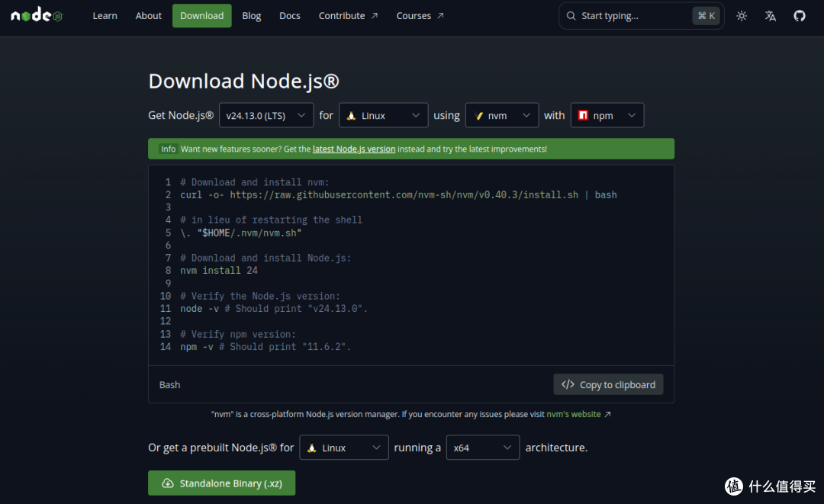
Task: Click the cloud download icon on Standalone Binary
Action: tap(168, 483)
